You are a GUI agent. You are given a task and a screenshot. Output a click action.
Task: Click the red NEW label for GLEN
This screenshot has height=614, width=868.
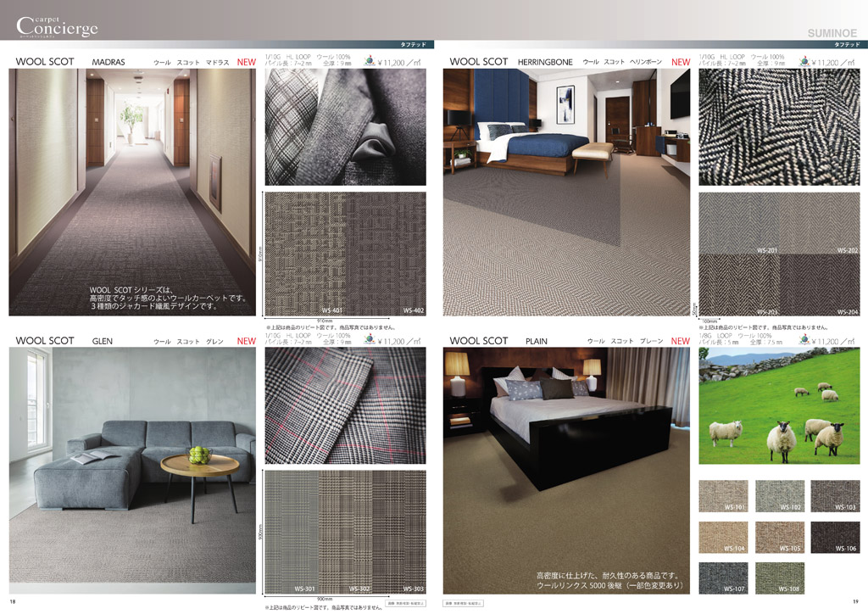click(x=247, y=341)
